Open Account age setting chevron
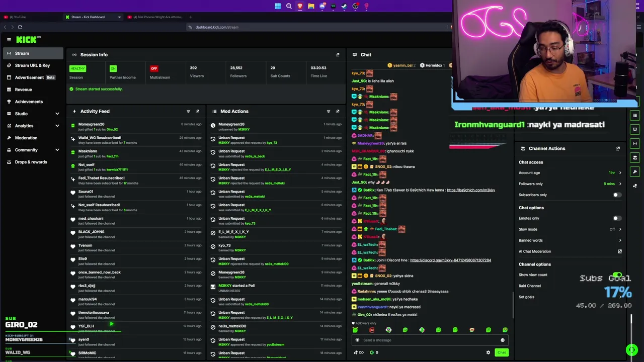The image size is (644, 362). point(620,173)
